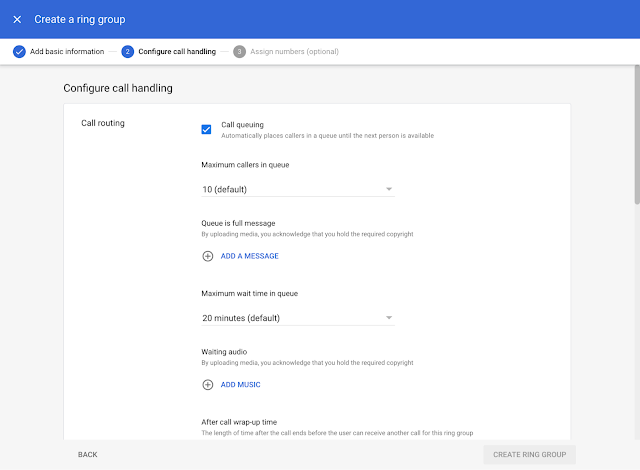Click the step 2 circle icon
Screen dimensions: 640x470
coord(127,51)
